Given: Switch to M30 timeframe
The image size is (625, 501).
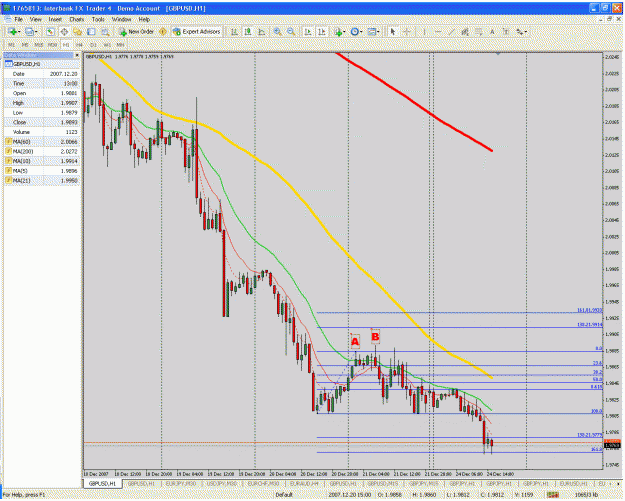Looking at the screenshot, I should click(52, 45).
